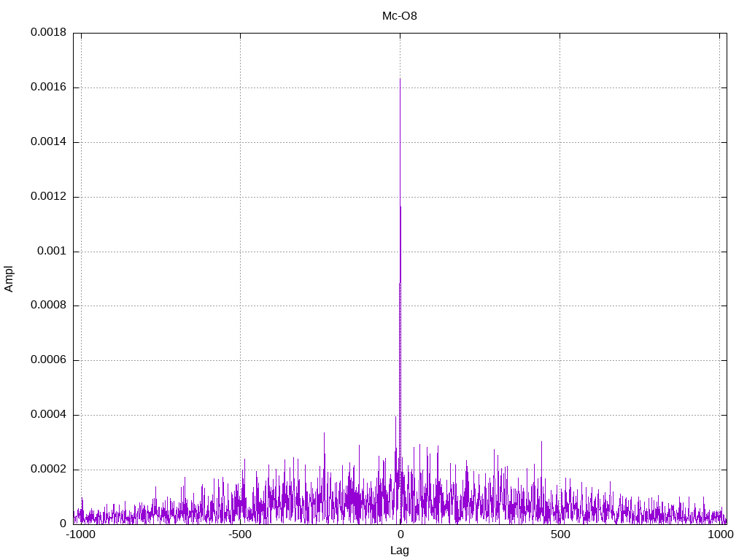Click the 0 tick label on the Lag axis

coord(400,534)
